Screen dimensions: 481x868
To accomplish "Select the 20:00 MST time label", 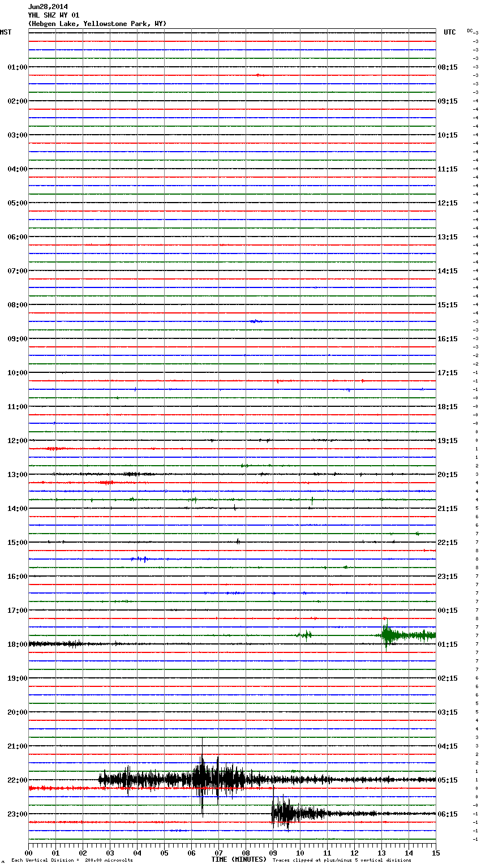I will click(18, 712).
